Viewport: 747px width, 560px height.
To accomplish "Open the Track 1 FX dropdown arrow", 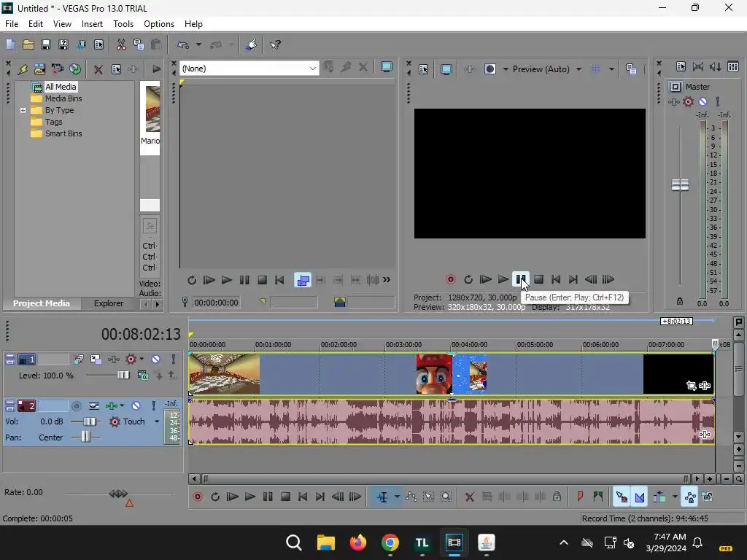I will (142, 359).
